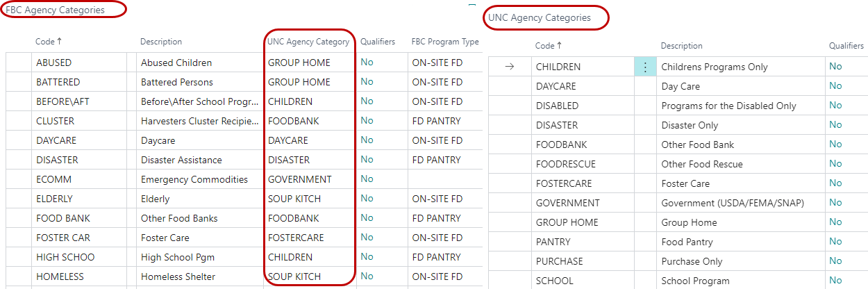Select the GROUP HOME category for BATTERED
Viewport: 868px width, 289px height.
299,82
